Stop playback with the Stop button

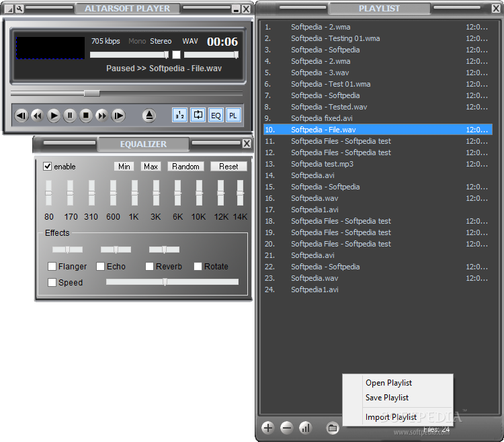(86, 116)
